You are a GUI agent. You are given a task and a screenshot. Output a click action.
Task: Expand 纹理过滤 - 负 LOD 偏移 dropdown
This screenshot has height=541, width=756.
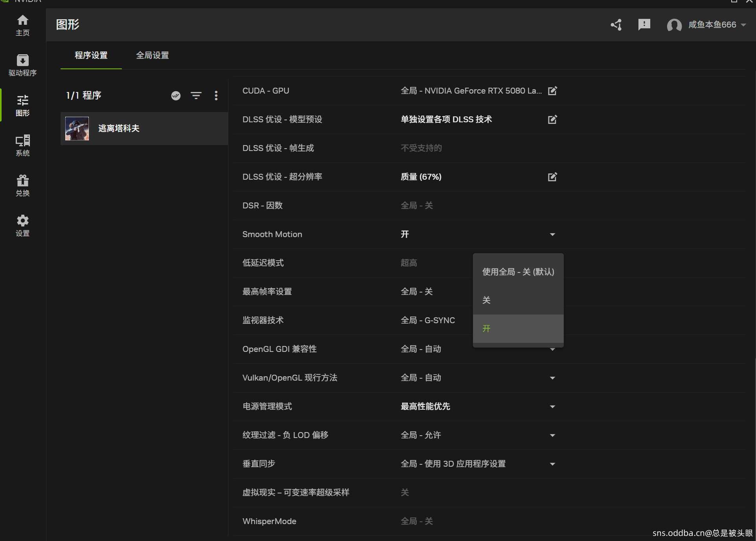[x=552, y=435]
